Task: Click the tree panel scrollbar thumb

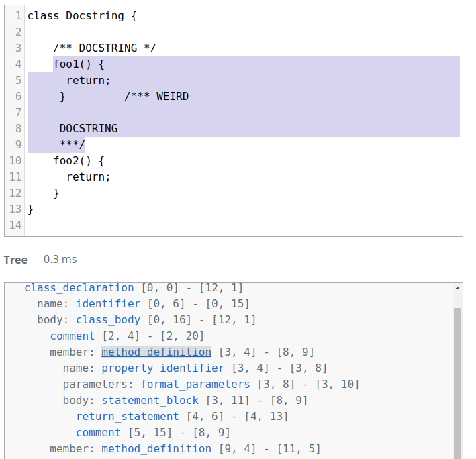Action: pos(457,383)
